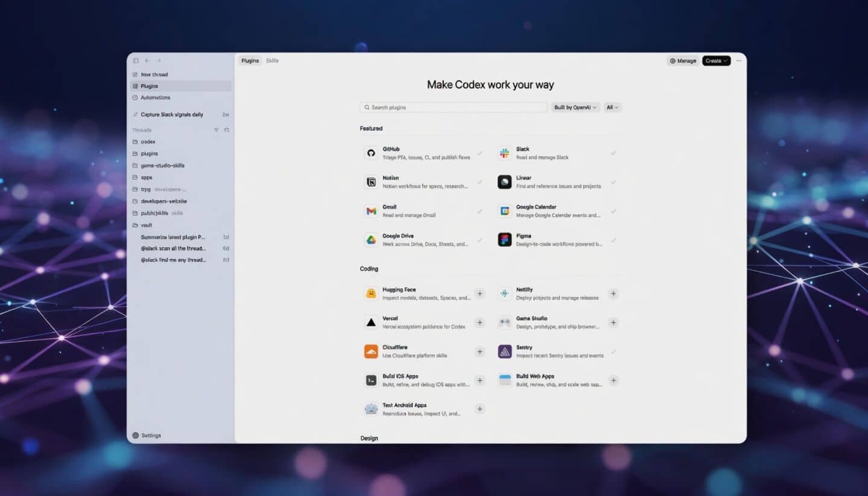Add the Vercel plugin with plus button

pyautogui.click(x=480, y=322)
